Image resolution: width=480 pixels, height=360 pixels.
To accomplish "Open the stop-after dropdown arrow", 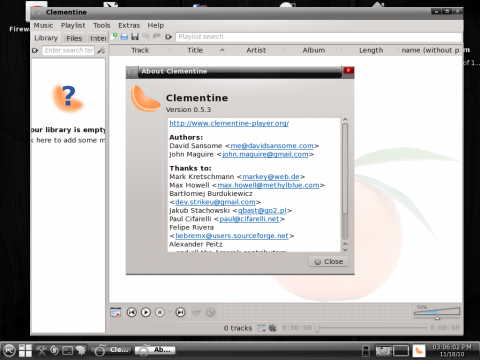I will [169, 312].
